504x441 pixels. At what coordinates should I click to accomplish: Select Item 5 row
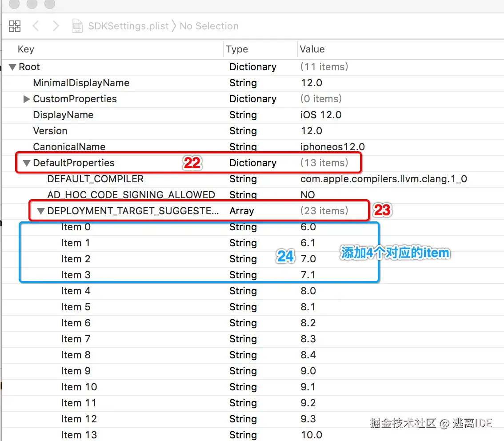[252, 307]
